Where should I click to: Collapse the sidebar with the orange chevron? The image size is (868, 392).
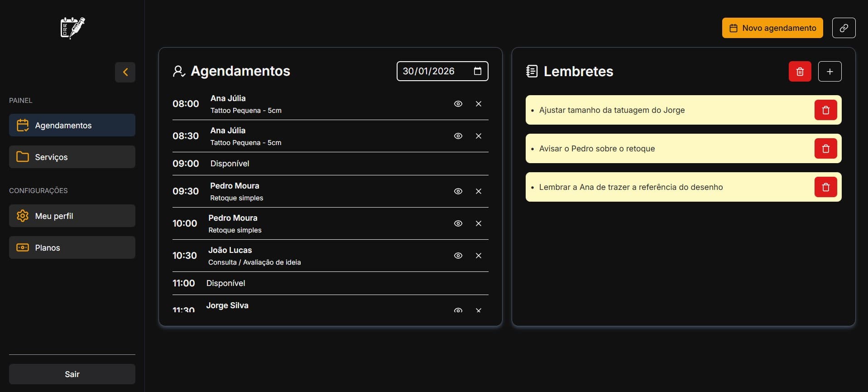[125, 72]
